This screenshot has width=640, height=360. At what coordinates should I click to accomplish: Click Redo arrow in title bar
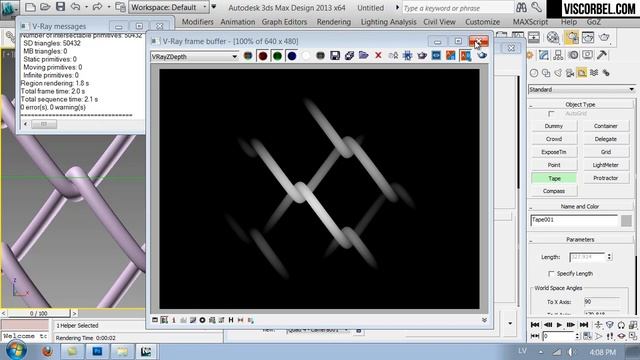pos(97,7)
